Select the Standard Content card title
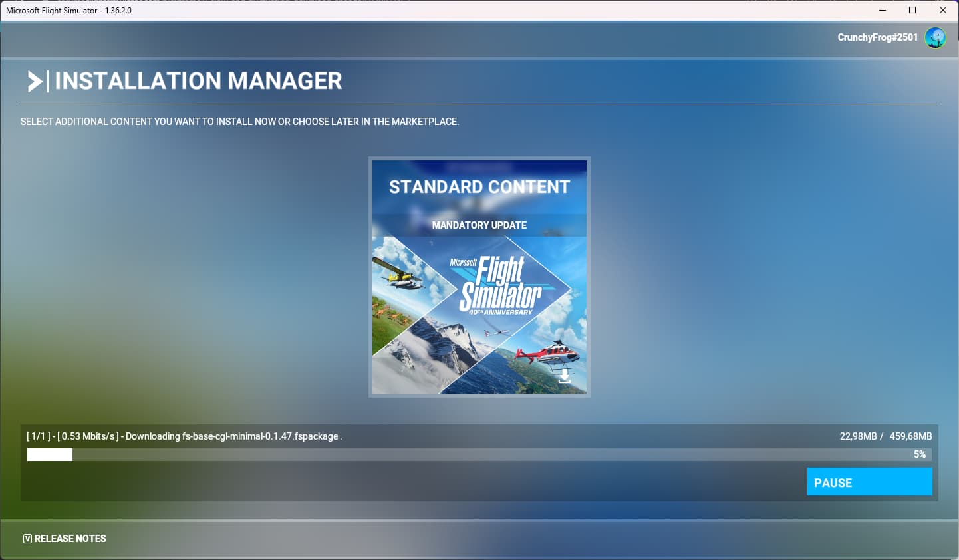 click(479, 187)
